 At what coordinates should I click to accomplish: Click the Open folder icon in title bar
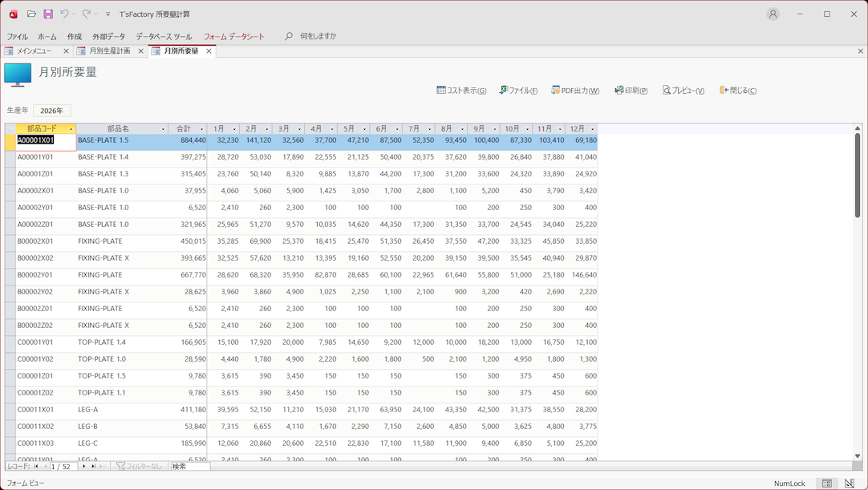point(31,14)
